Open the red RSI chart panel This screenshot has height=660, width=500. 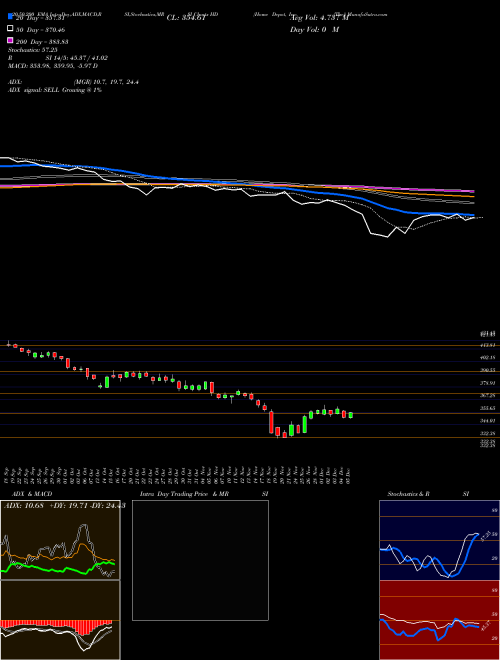click(x=439, y=620)
